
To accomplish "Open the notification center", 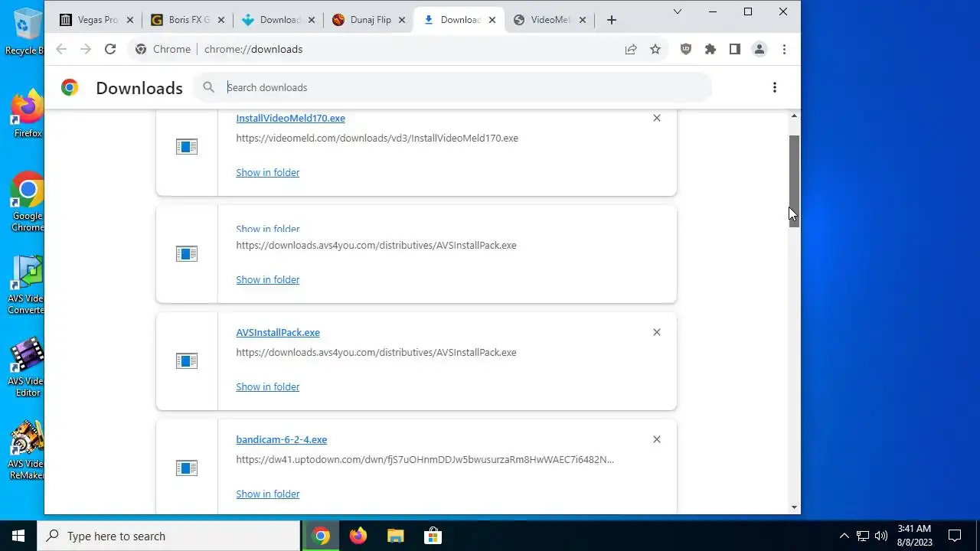I will point(955,536).
